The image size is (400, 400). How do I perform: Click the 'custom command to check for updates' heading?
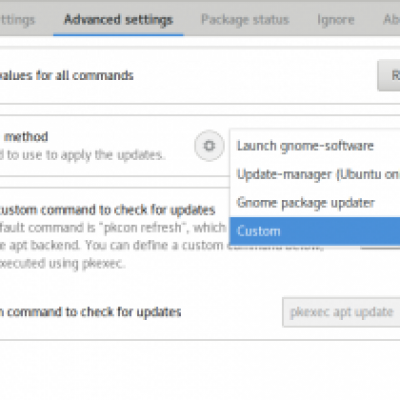pyautogui.click(x=107, y=210)
